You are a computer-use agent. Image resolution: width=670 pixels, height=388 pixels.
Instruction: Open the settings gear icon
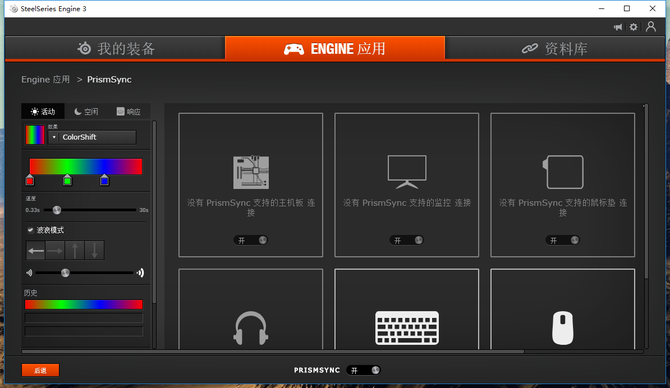tap(634, 27)
